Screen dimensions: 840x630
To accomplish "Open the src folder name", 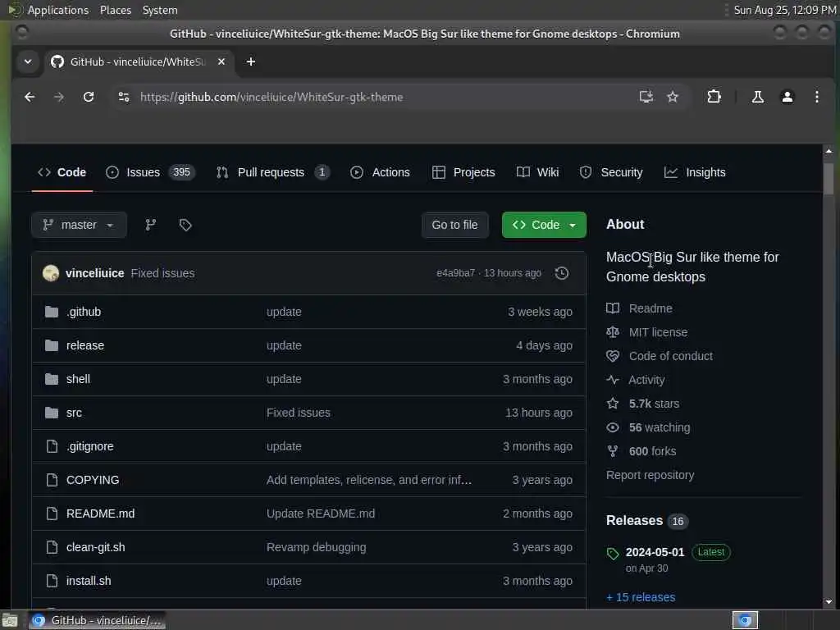I will coord(74,413).
